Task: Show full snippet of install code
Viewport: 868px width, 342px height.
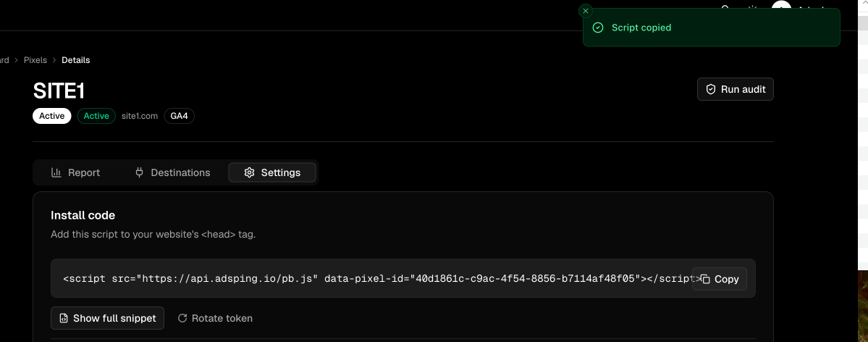Action: (107, 318)
